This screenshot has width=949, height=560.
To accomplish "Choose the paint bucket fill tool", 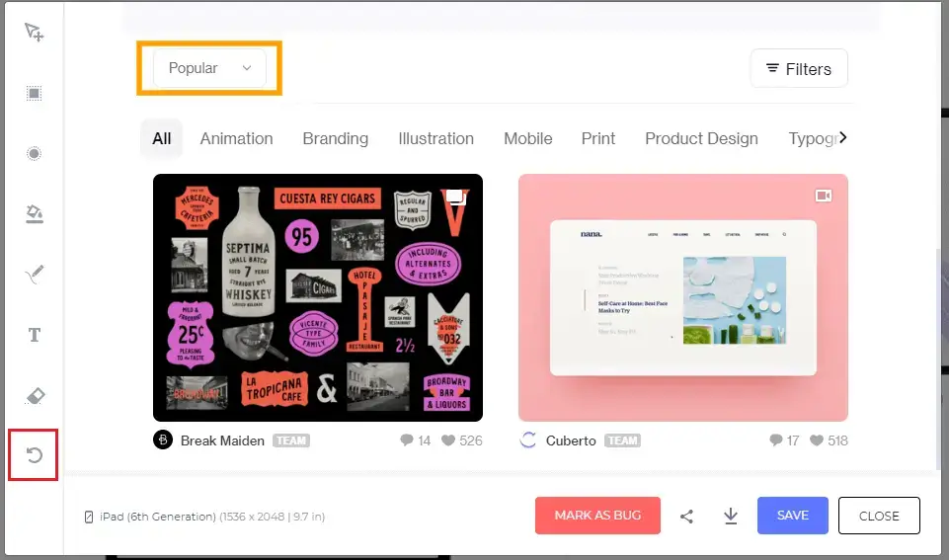I will pyautogui.click(x=35, y=214).
